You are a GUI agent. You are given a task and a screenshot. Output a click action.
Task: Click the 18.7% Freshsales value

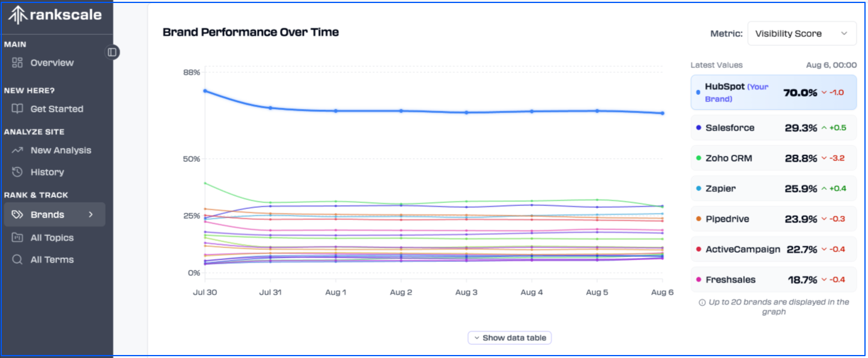pos(803,280)
